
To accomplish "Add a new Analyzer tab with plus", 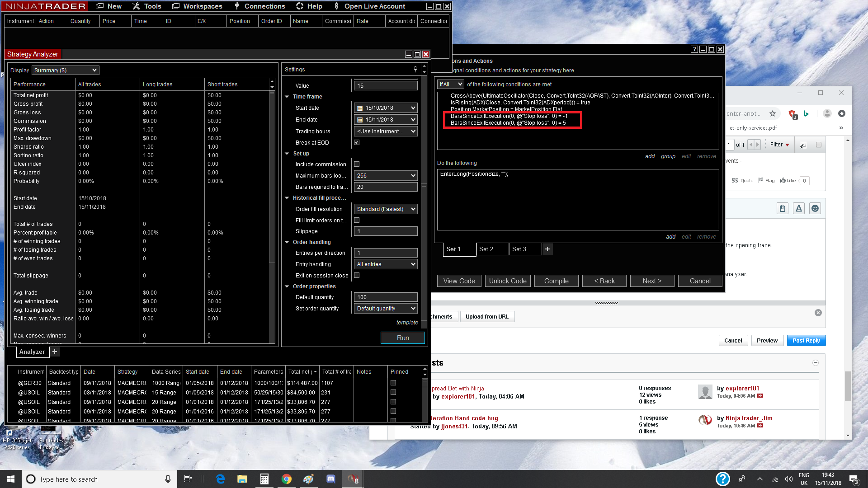I will (x=55, y=352).
